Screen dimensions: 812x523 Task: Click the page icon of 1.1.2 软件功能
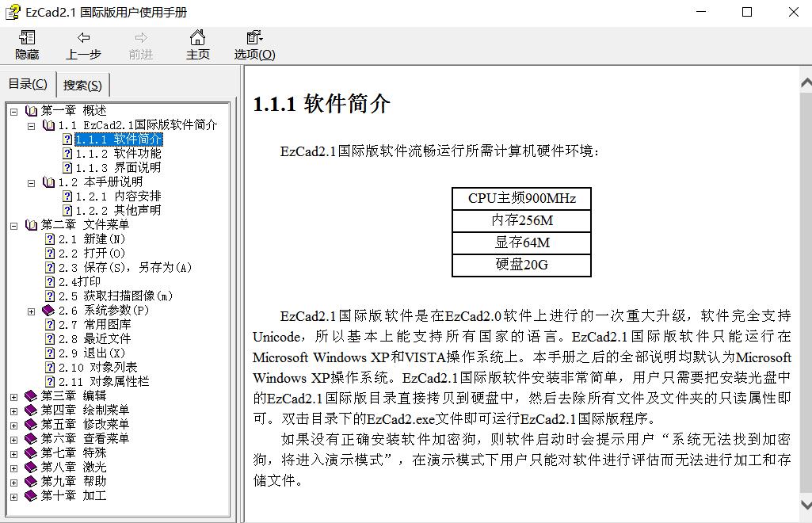pyautogui.click(x=67, y=154)
